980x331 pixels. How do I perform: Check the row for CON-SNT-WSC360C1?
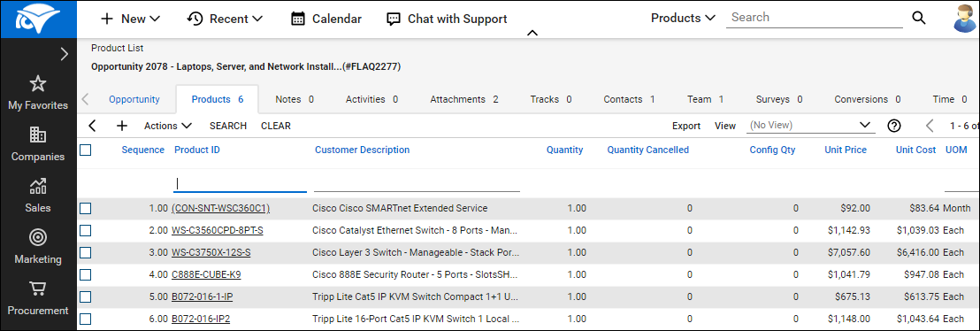pyautogui.click(x=86, y=208)
